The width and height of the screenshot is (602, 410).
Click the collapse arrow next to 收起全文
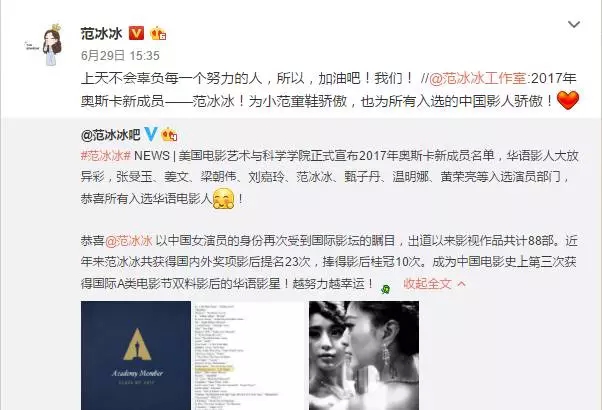point(462,284)
